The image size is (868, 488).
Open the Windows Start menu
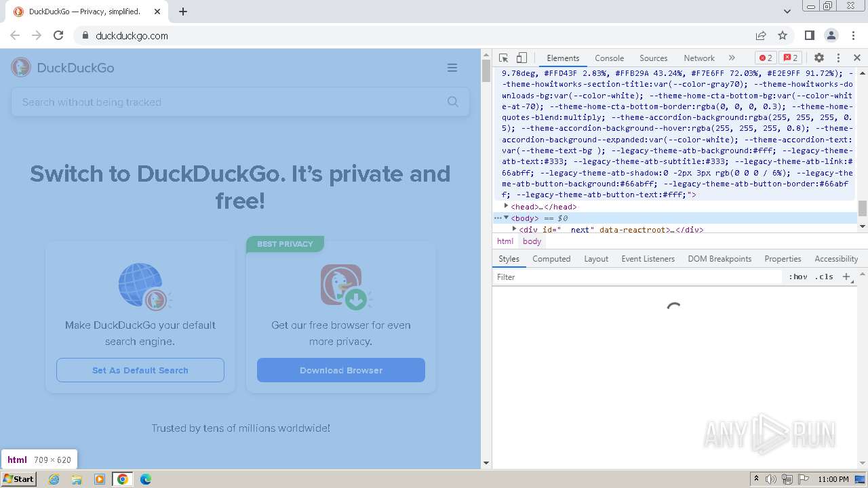18,479
